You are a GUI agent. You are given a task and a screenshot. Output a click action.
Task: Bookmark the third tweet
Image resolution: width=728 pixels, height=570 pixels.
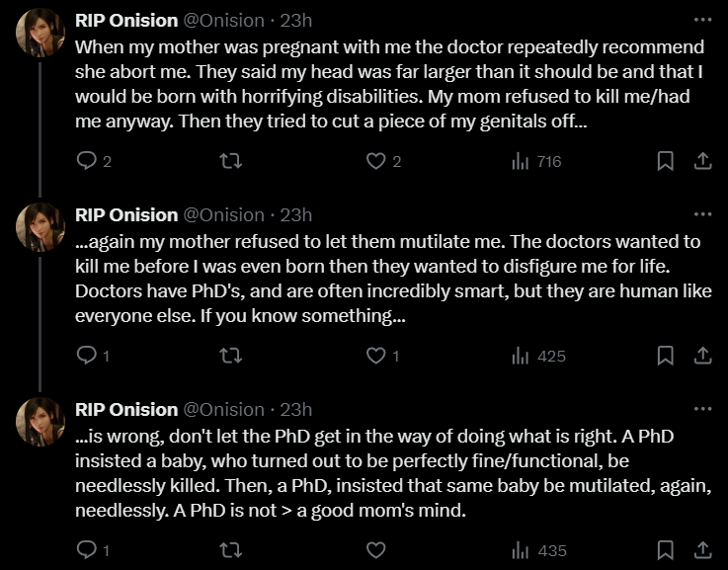[x=666, y=550]
